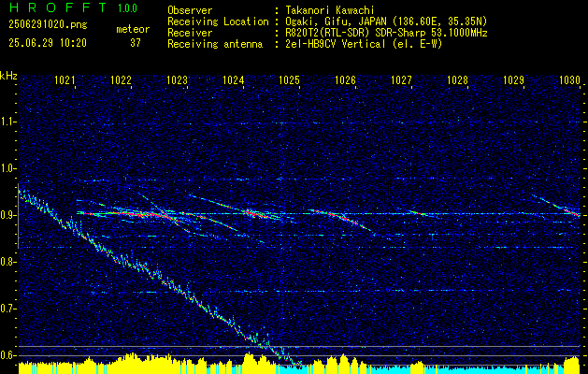Click the 1.1 kHz frequency label
Image resolution: width=588 pixels, height=374 pixels.
click(7, 122)
